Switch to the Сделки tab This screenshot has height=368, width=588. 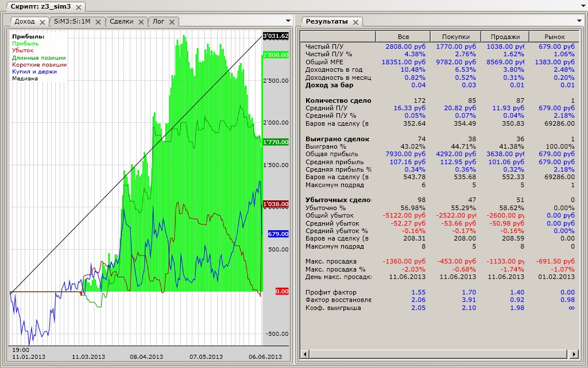(121, 21)
